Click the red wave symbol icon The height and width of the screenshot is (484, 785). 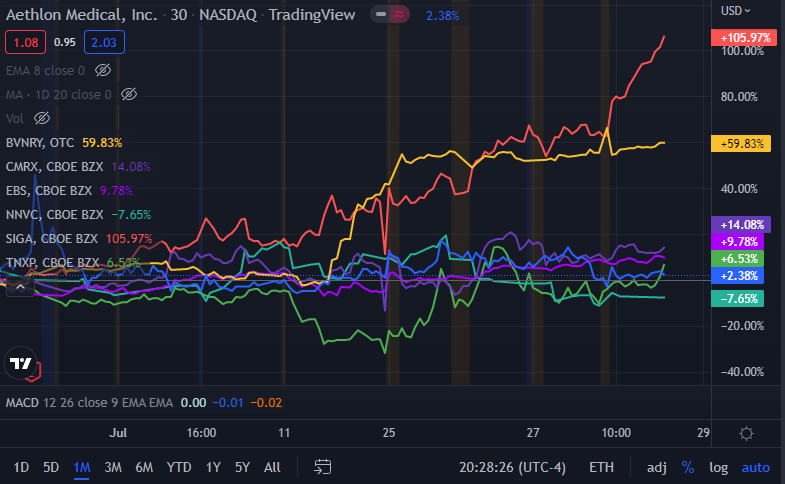pos(399,15)
